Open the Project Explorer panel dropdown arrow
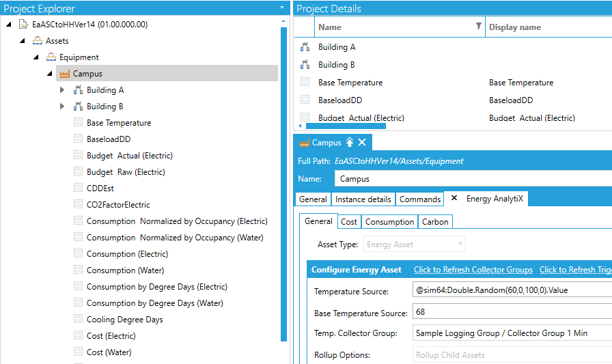Viewport: 612px width, 364px height. (x=282, y=8)
